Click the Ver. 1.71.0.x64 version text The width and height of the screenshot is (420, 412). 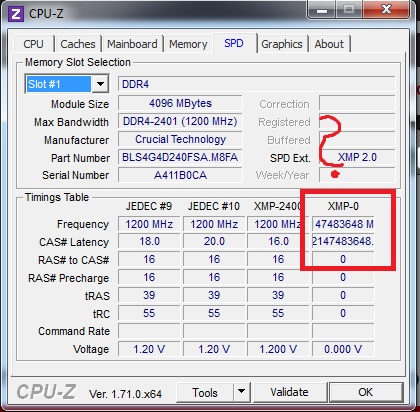(x=125, y=394)
